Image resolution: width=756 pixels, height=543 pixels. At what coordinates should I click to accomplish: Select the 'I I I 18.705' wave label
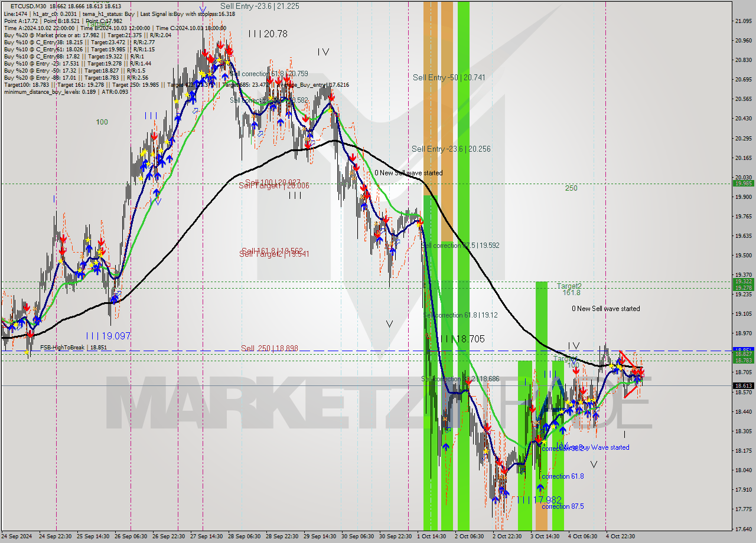(462, 339)
